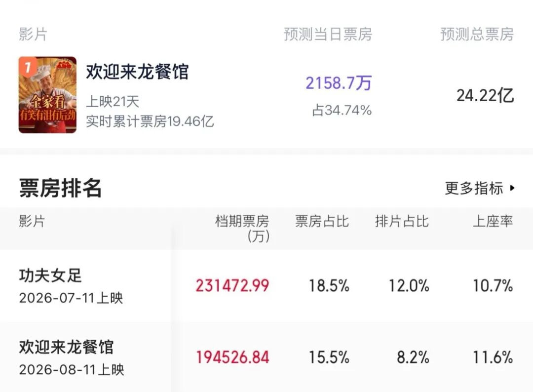Open the 欢迎来龙餐馆 movie poster thumbnail

point(47,95)
